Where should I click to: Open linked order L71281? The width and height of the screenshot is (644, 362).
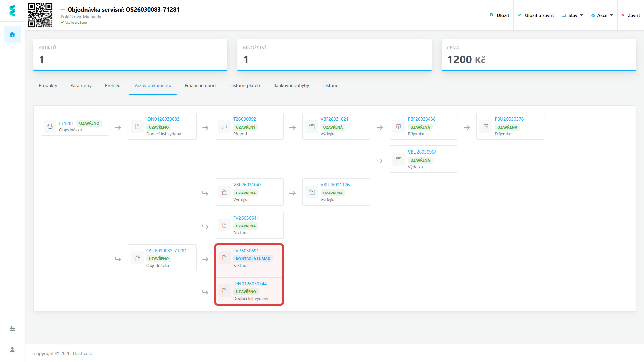[66, 123]
